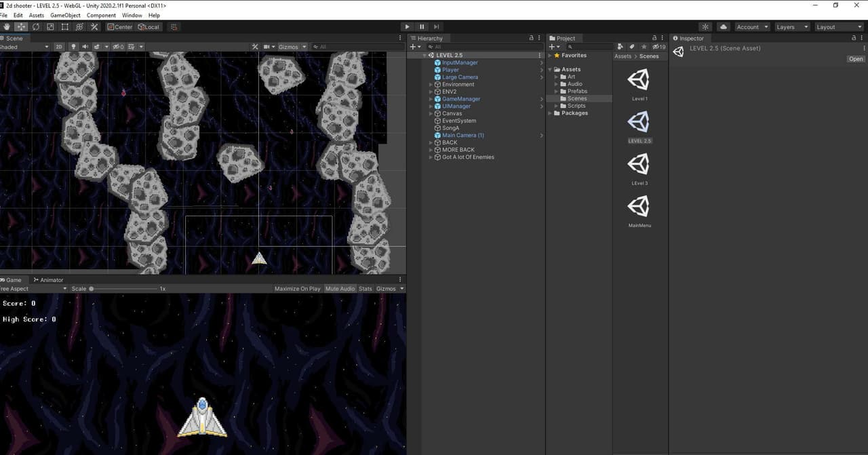Switch to the Animator tab
This screenshot has width=868, height=455.
(48, 280)
